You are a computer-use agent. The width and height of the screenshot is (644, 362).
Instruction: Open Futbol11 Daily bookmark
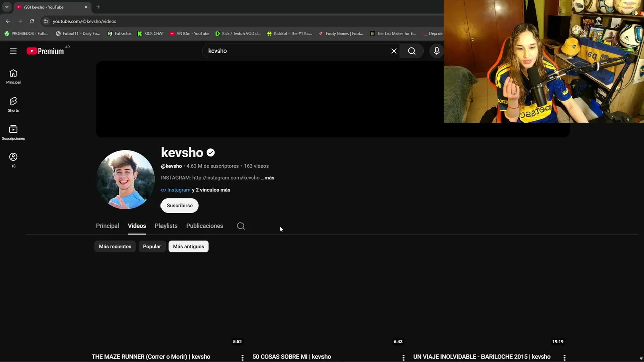tap(77, 34)
